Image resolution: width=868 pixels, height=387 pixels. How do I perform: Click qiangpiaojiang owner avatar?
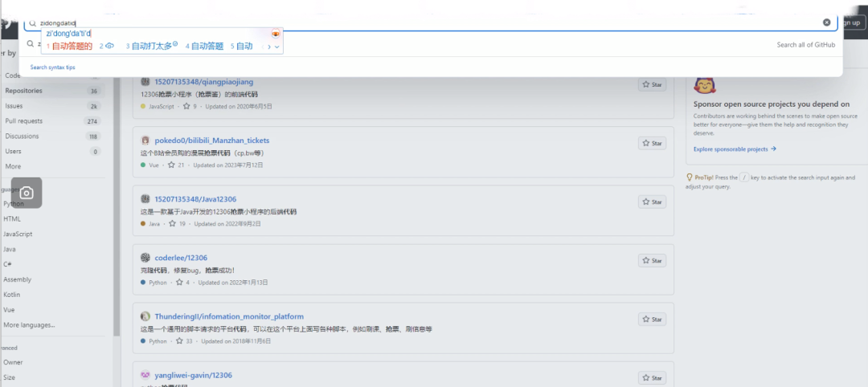[145, 82]
